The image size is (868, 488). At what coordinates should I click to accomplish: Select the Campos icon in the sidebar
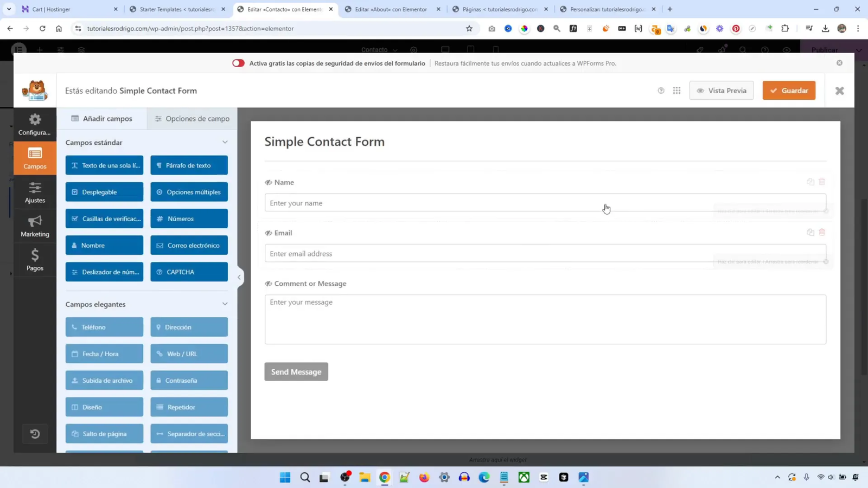34,158
